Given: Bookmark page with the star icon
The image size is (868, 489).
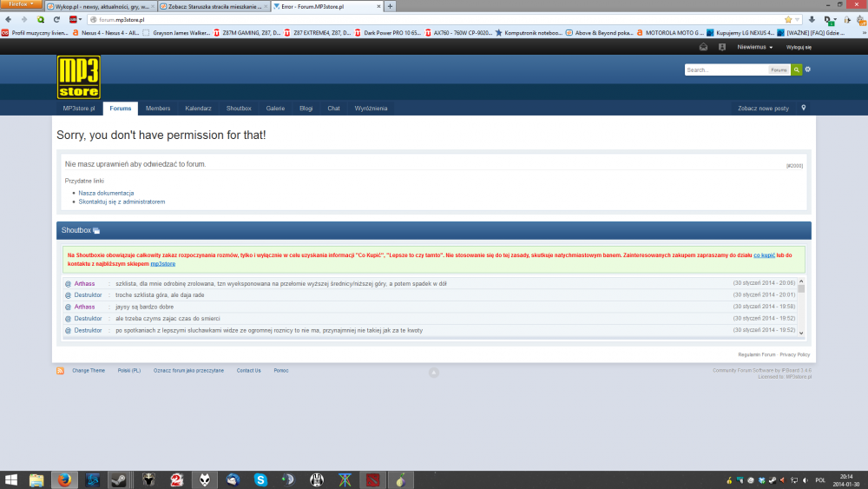Looking at the screenshot, I should 788,19.
